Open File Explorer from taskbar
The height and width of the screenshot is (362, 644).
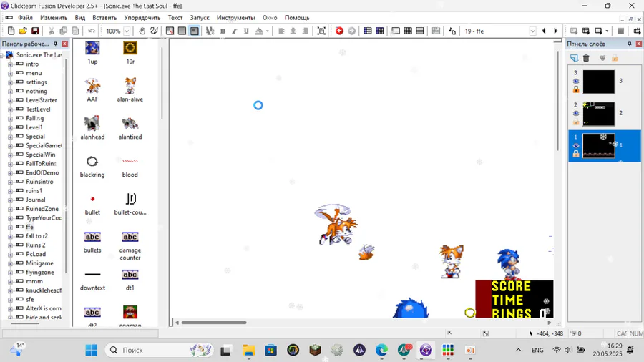248,350
